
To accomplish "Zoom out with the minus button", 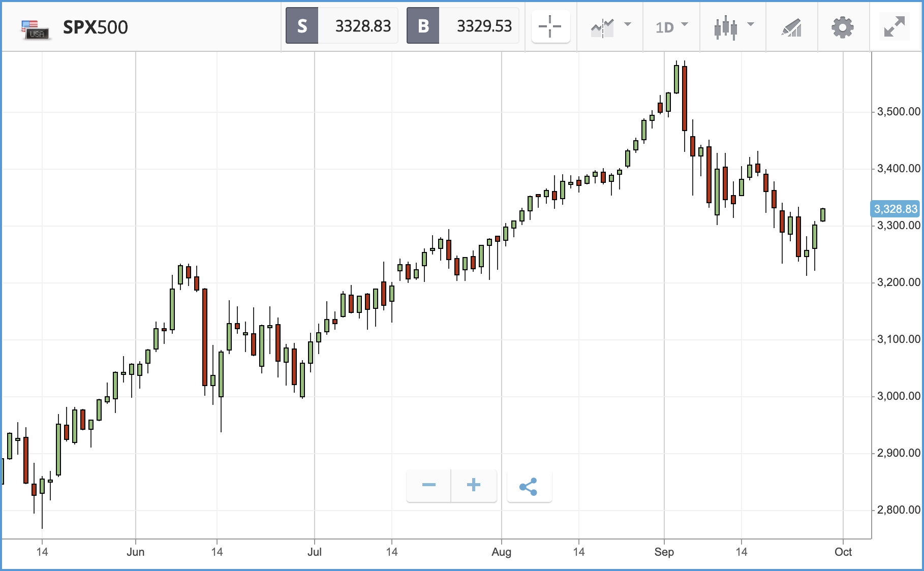I will tap(428, 485).
